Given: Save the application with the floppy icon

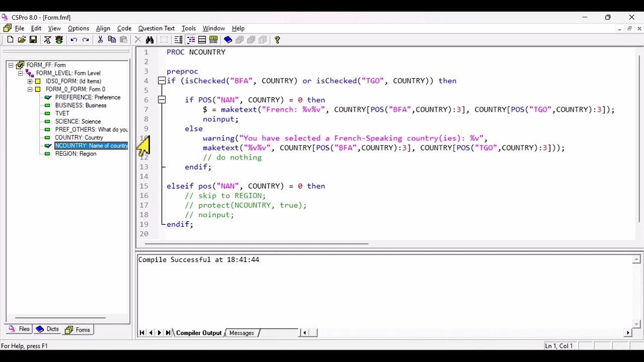Looking at the screenshot, I should pyautogui.click(x=33, y=40).
